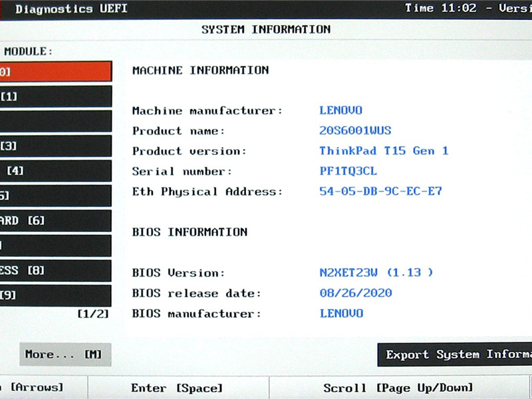Click the product name 20S6001WUS
Image resolution: width=532 pixels, height=399 pixels.
click(355, 130)
